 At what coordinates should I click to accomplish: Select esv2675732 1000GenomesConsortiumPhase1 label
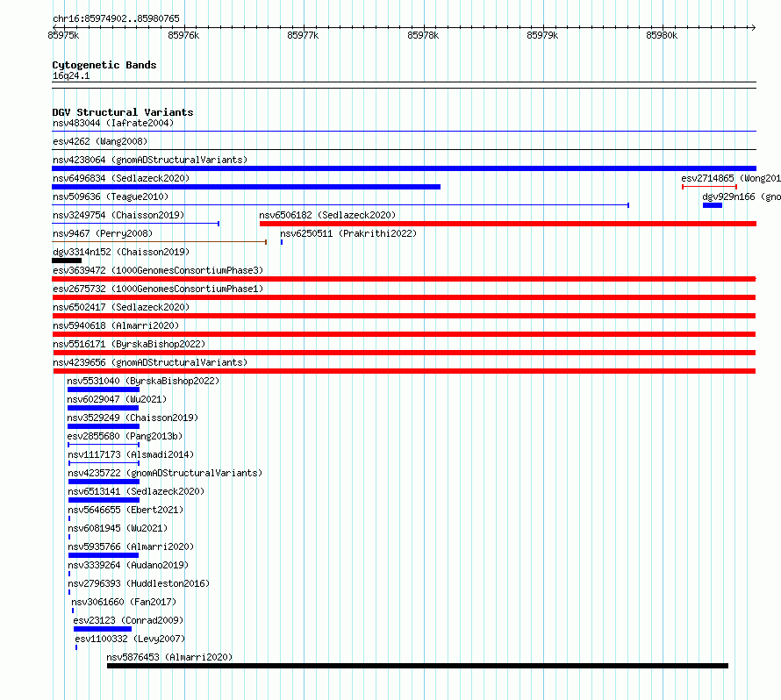[x=158, y=289]
